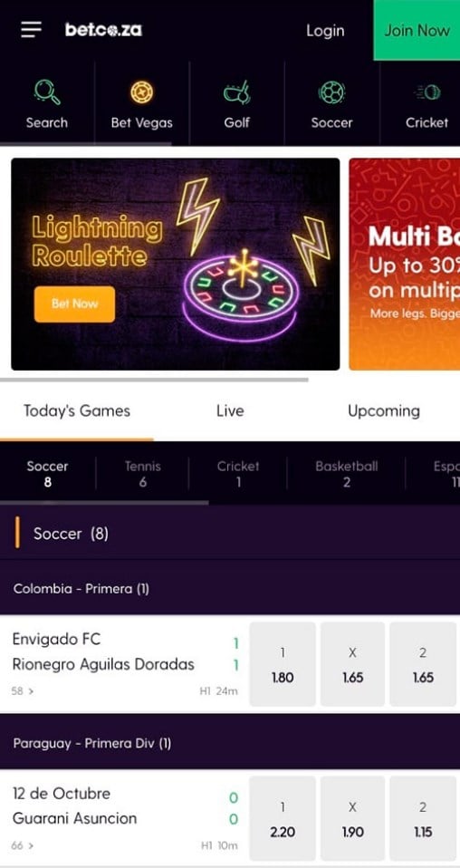Screen dimensions: 460x868
Task: Click the Login link
Action: [325, 31]
